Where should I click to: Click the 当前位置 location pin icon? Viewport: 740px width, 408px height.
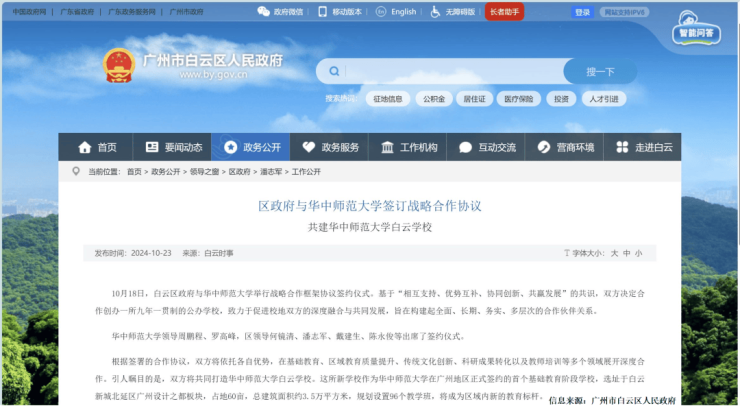click(x=76, y=171)
